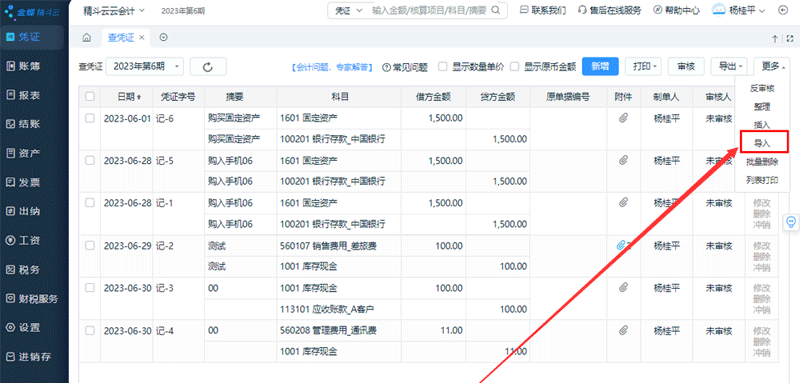Viewport: 800px width, 383px height.
Task: Go to the home tab icon
Action: (x=87, y=38)
